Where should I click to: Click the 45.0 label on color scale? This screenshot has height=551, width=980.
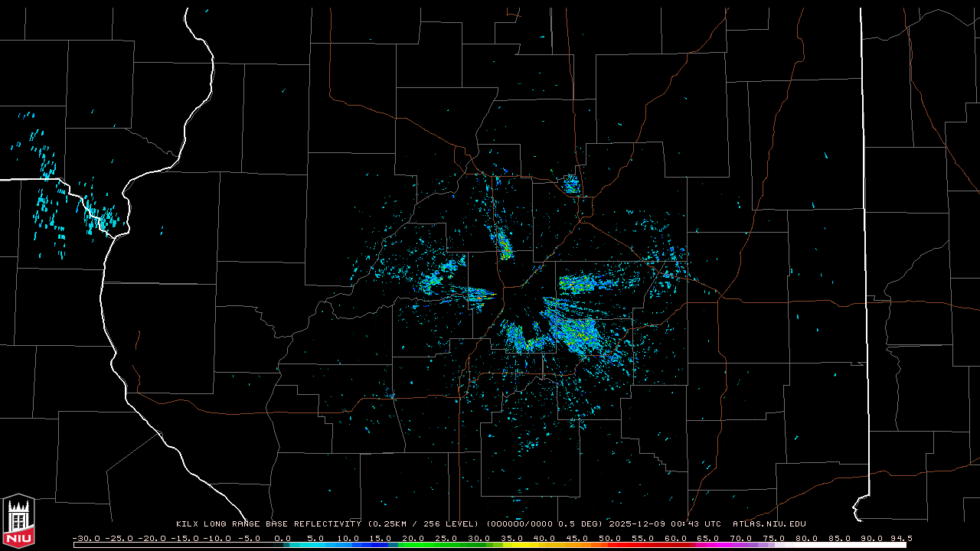click(x=577, y=538)
